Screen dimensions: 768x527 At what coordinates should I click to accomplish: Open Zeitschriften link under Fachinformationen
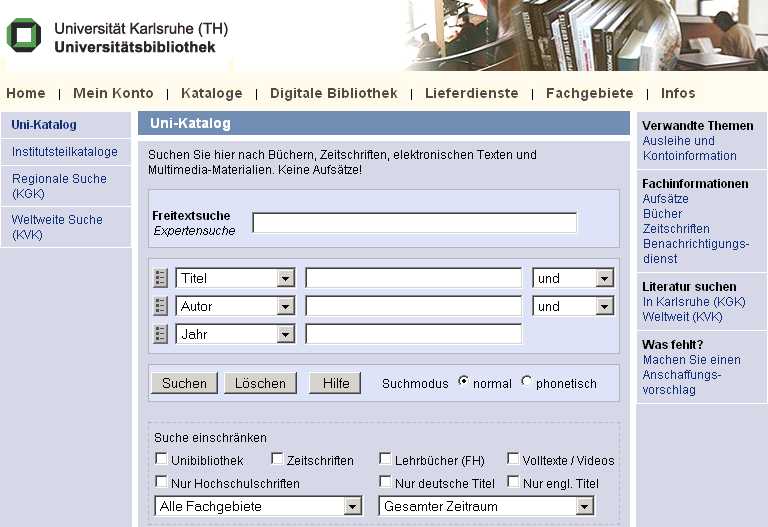pos(676,229)
